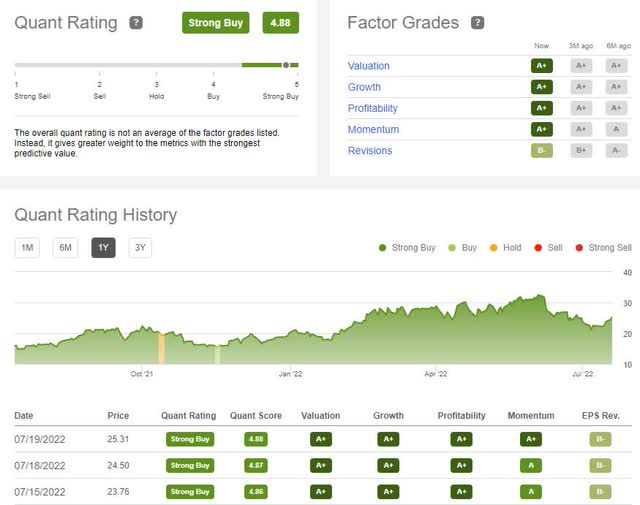Click Growth A+ badge in 07/15/2022 row
The width and height of the screenshot is (640, 505).
point(388,492)
